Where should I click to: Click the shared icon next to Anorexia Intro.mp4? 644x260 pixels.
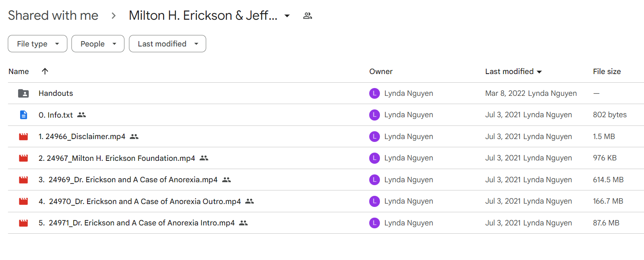(x=243, y=223)
